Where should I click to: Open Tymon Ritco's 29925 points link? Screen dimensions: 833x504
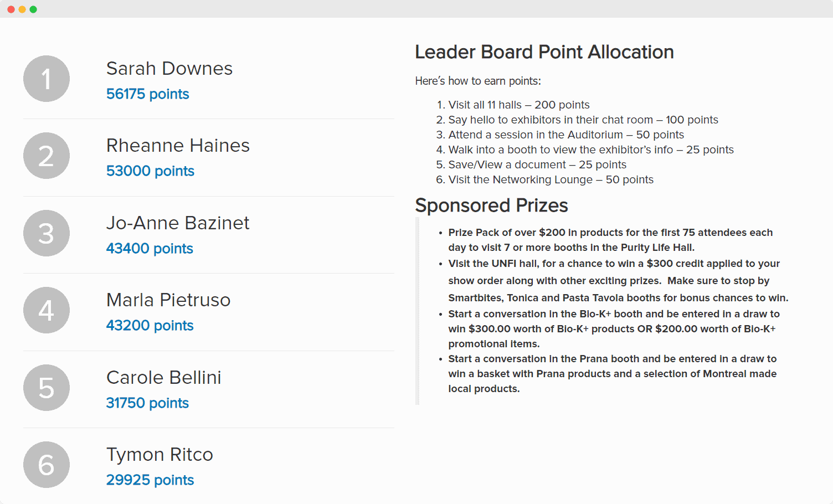[150, 480]
